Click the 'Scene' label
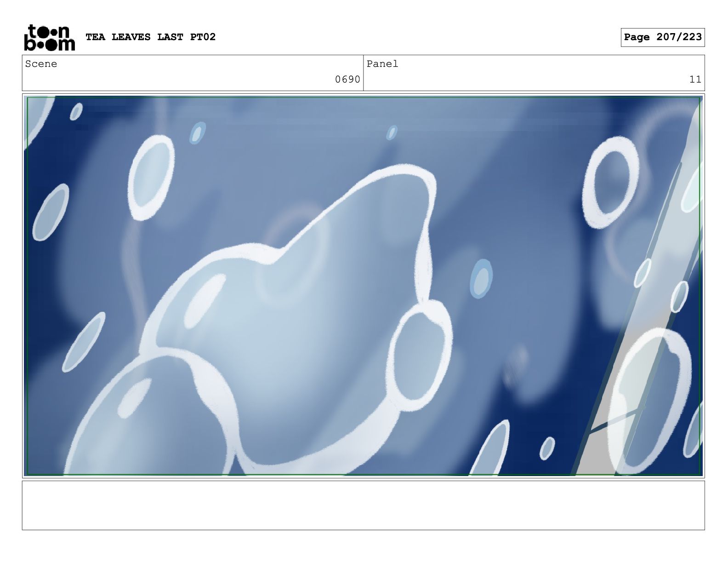The height and width of the screenshot is (563, 728). click(x=41, y=64)
